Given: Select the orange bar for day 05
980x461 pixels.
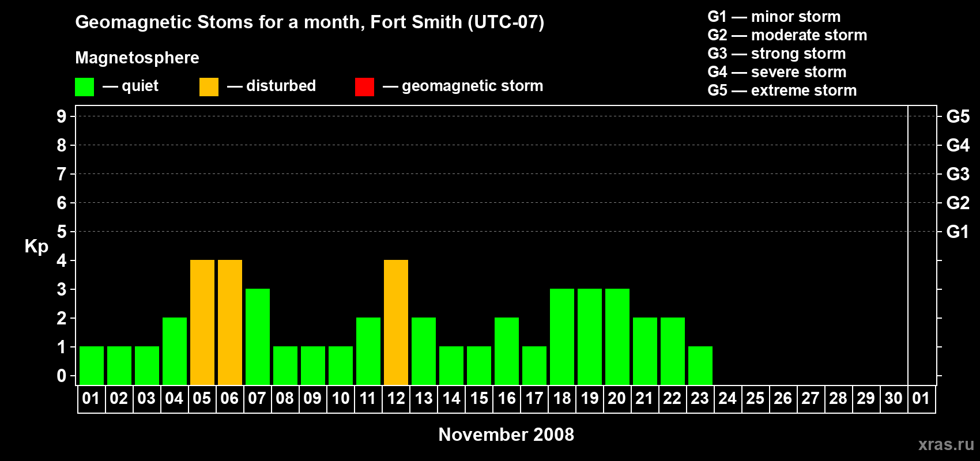Looking at the screenshot, I should pyautogui.click(x=202, y=322).
